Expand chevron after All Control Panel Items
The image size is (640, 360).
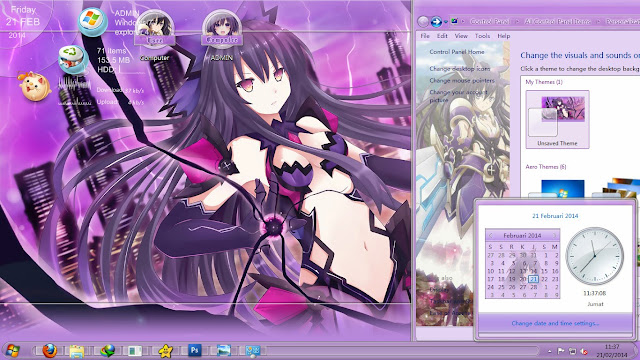pyautogui.click(x=598, y=21)
